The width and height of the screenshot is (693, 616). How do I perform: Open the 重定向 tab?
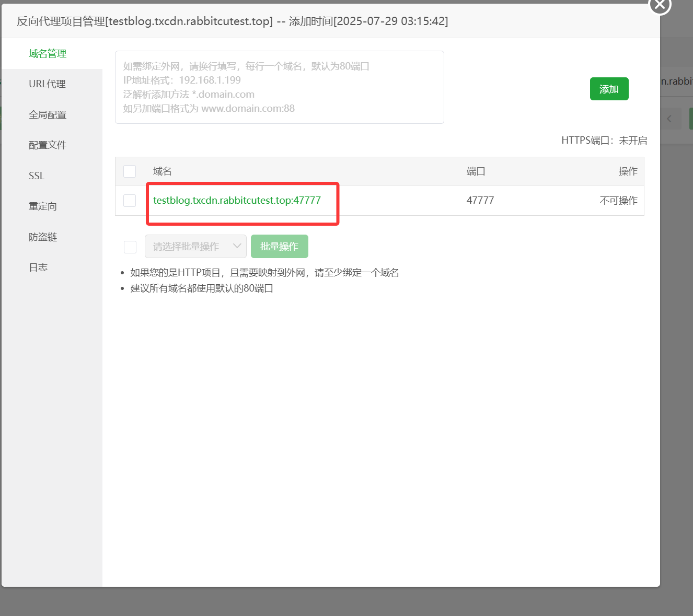coord(43,206)
